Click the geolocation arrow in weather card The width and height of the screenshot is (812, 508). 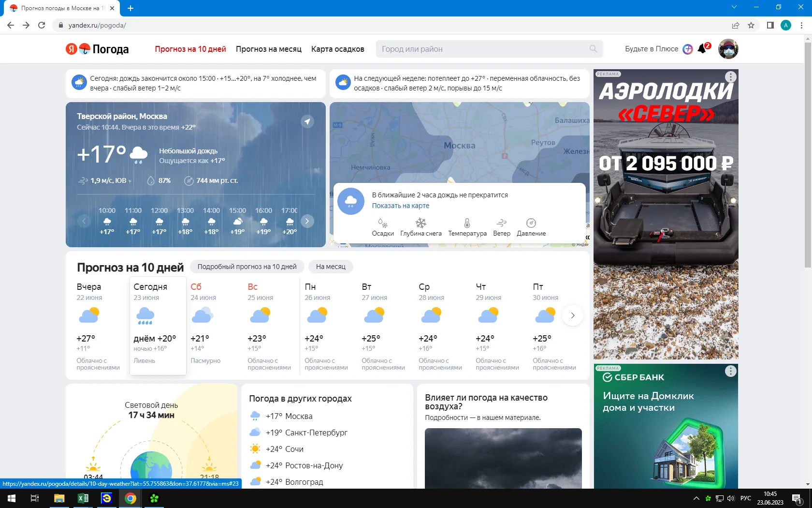[x=307, y=121]
